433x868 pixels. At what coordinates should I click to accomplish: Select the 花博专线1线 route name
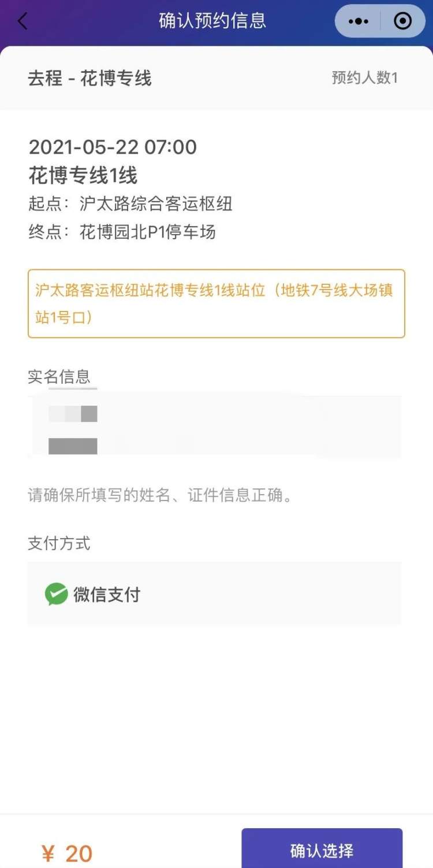(83, 175)
